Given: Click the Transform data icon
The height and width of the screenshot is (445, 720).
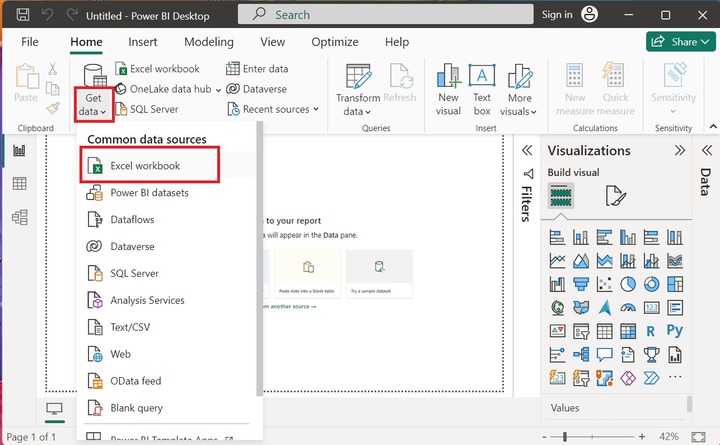Looking at the screenshot, I should pos(357,91).
